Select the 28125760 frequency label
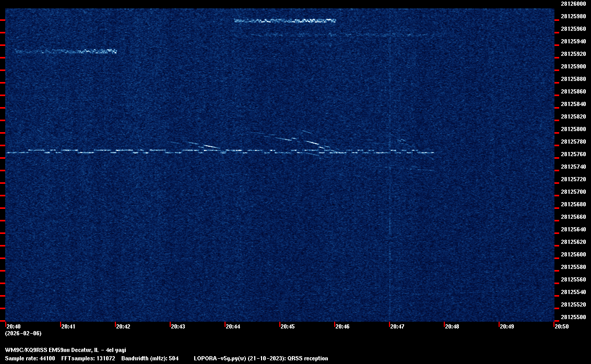Screen dimensions: 591x364 (x=573, y=154)
